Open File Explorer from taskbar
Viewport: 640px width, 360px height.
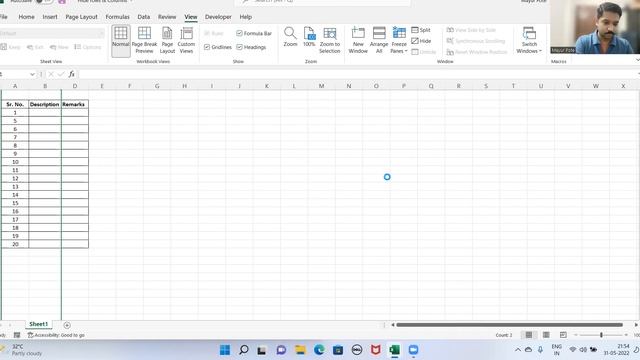[300, 350]
